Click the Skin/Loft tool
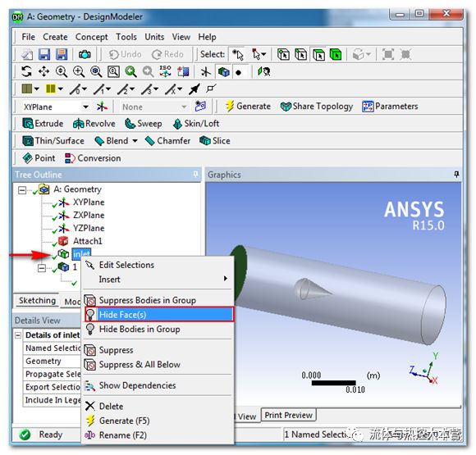The width and height of the screenshot is (476, 455). pos(196,124)
